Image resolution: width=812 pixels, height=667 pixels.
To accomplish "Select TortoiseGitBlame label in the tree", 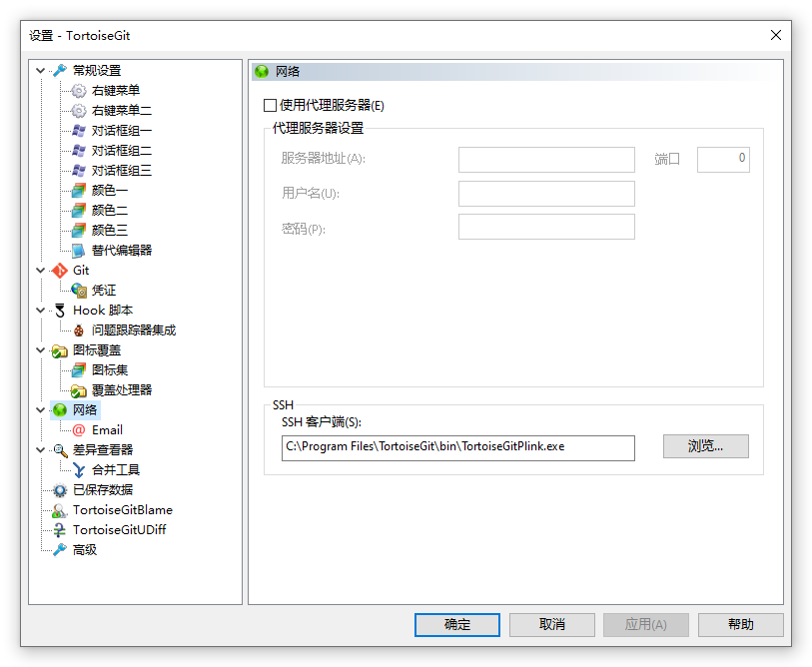I will [123, 510].
